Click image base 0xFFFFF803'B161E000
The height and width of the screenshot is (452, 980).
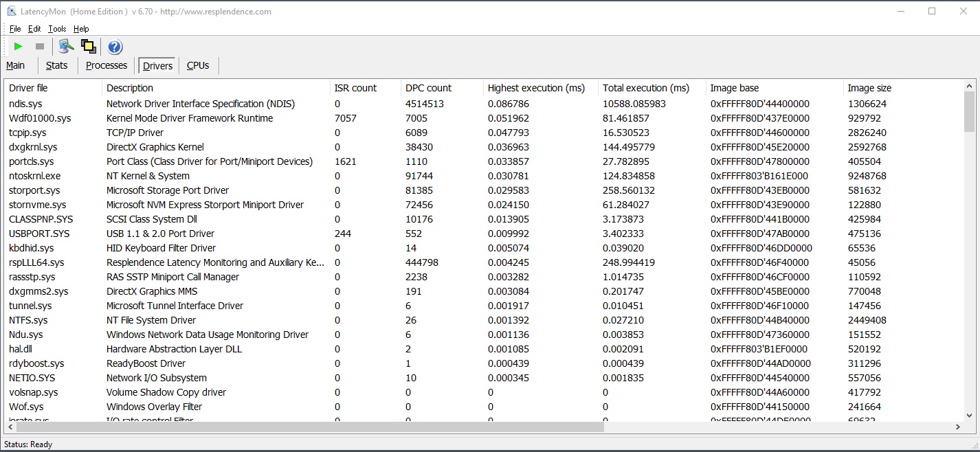coord(759,176)
